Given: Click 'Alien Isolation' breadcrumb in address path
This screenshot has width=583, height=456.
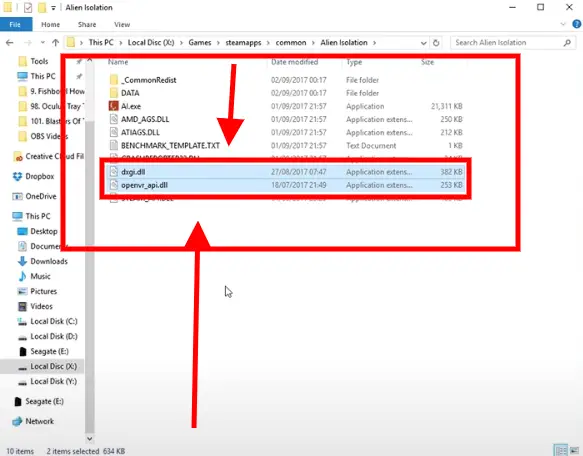Looking at the screenshot, I should point(344,42).
